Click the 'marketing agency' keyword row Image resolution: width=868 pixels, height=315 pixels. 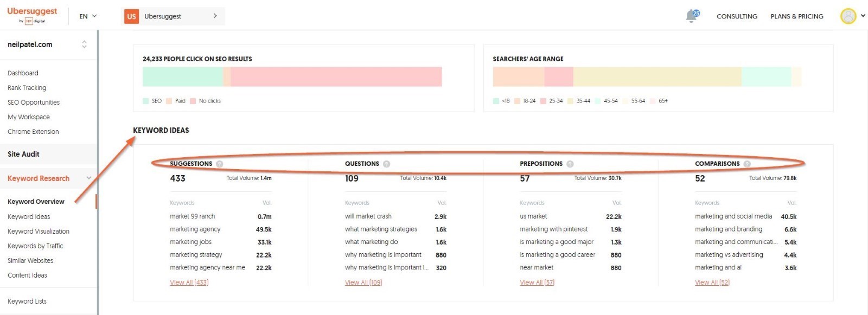(195, 229)
